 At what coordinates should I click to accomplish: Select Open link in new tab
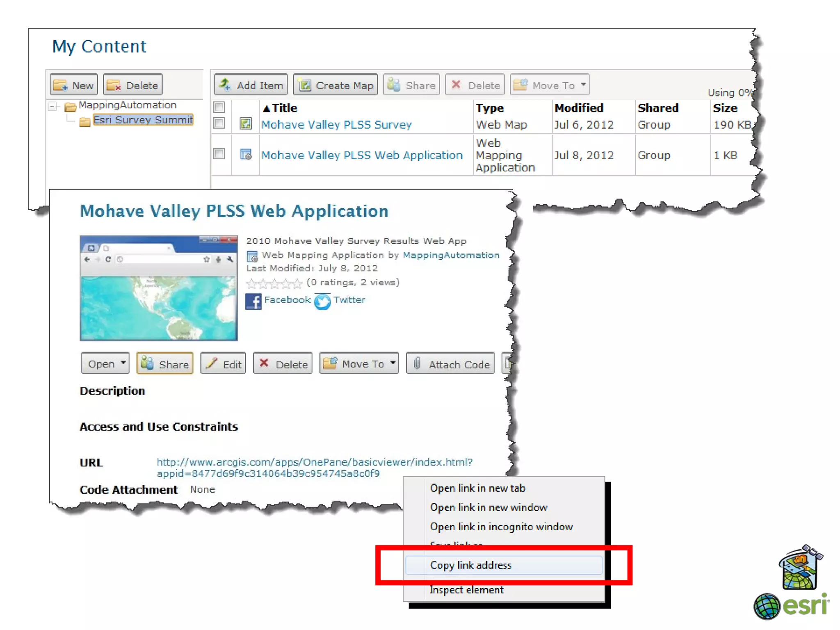coord(477,488)
